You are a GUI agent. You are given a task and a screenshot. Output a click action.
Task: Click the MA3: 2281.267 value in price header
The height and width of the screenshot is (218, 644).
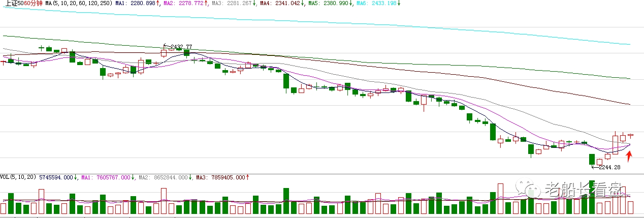[232, 3]
